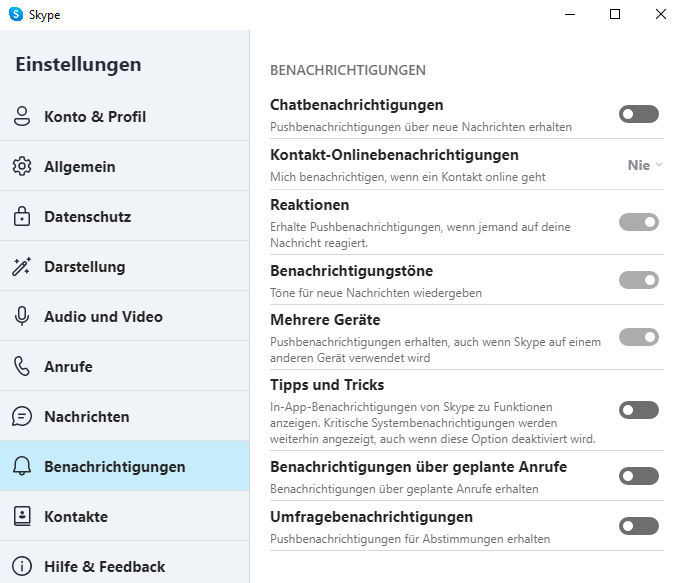684x583 pixels.
Task: Click the chat bubble icon for Nachrichten
Action: tap(22, 416)
